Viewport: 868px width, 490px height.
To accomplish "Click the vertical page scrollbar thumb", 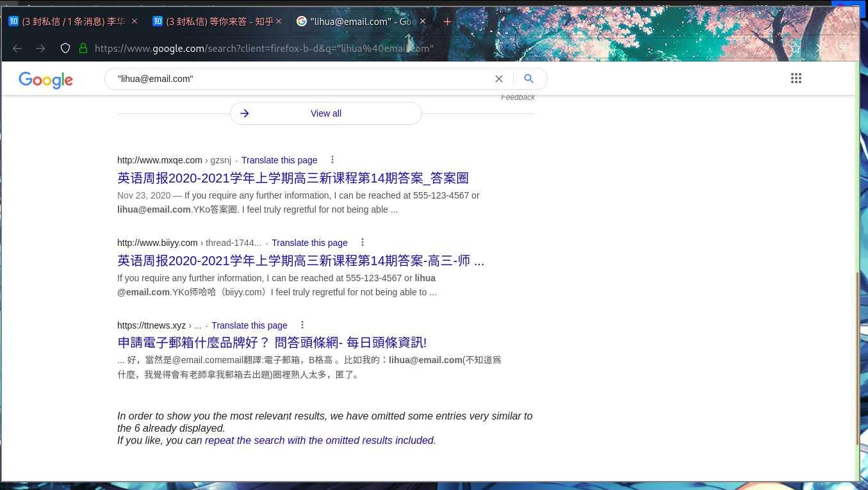I will point(856,359).
